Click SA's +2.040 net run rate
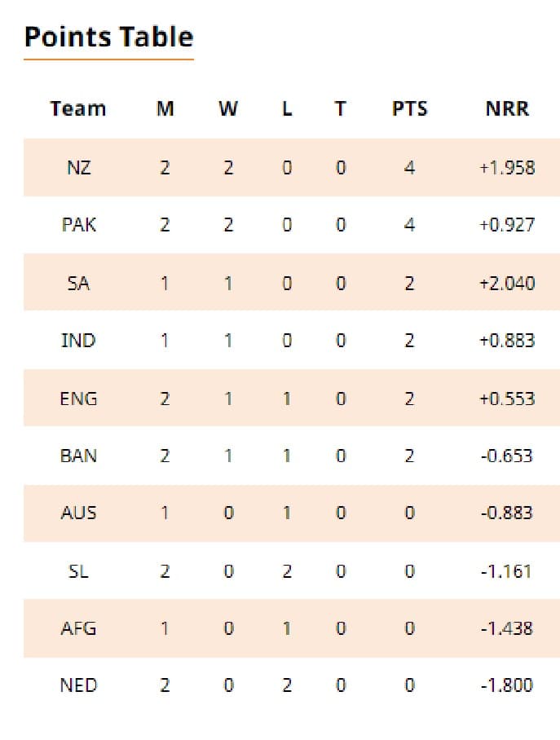Image resolution: width=560 pixels, height=740 pixels. (507, 283)
